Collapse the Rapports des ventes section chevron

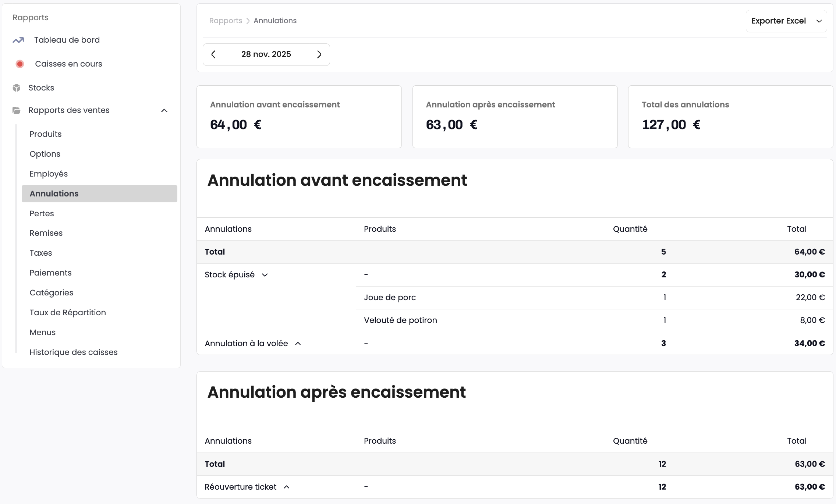click(164, 110)
